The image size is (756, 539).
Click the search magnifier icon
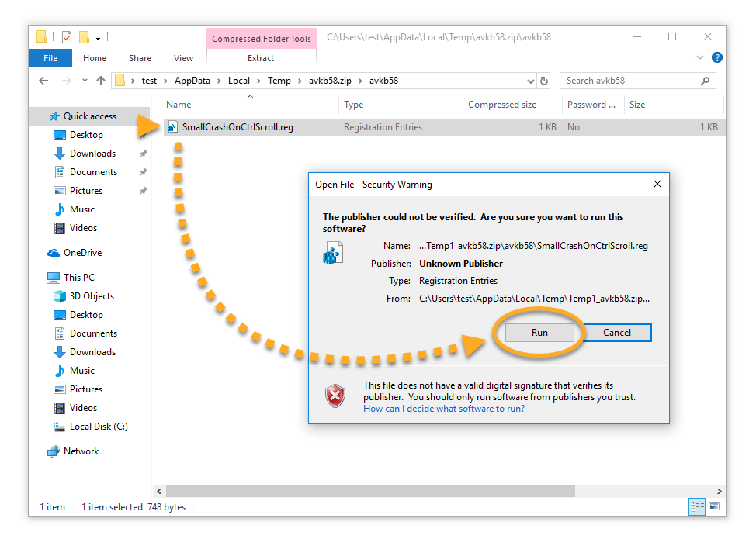click(705, 81)
